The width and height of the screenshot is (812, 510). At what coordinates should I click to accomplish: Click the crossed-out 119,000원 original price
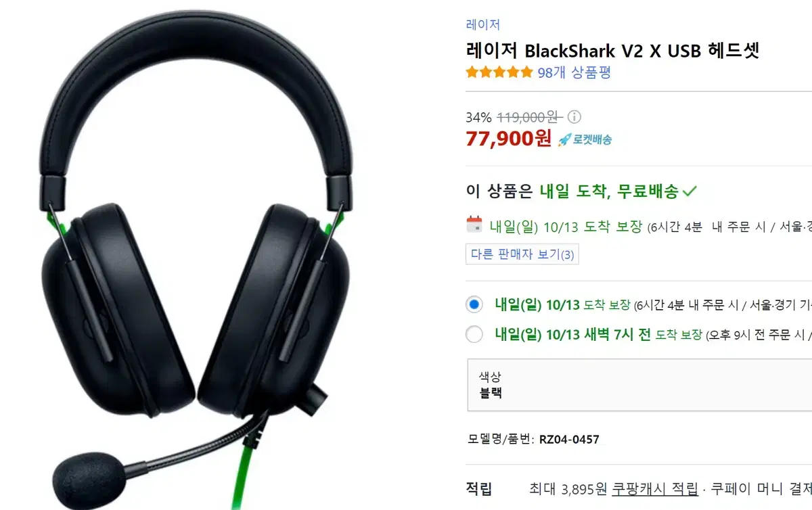tap(527, 116)
